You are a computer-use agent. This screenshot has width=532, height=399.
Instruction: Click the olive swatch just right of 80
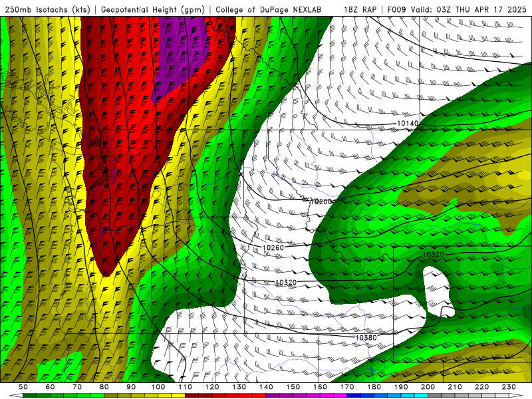coord(110,396)
